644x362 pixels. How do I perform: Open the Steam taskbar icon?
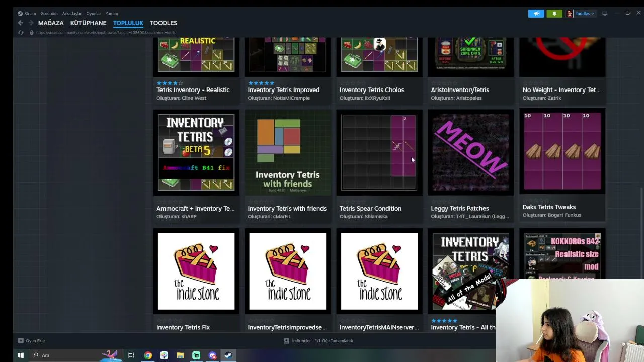pos(228,355)
